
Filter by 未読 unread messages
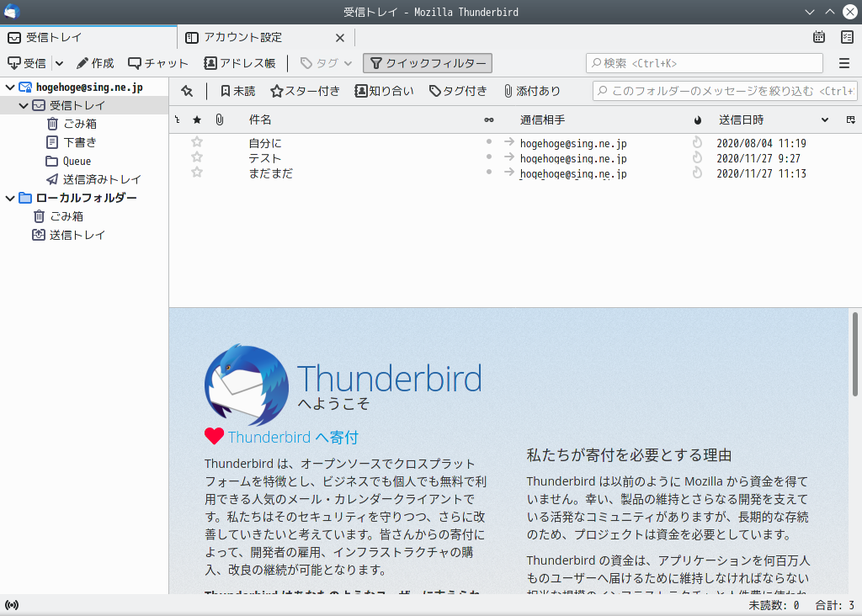(x=238, y=91)
